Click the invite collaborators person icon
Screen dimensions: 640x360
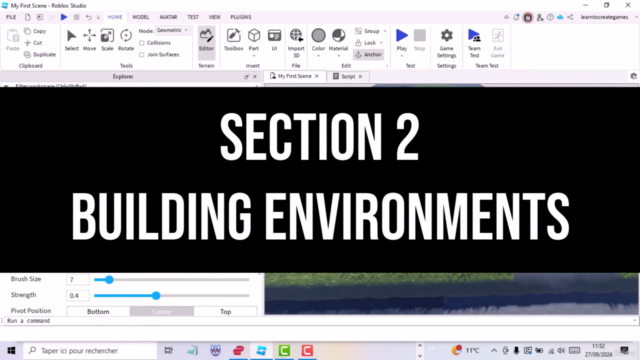[x=540, y=17]
